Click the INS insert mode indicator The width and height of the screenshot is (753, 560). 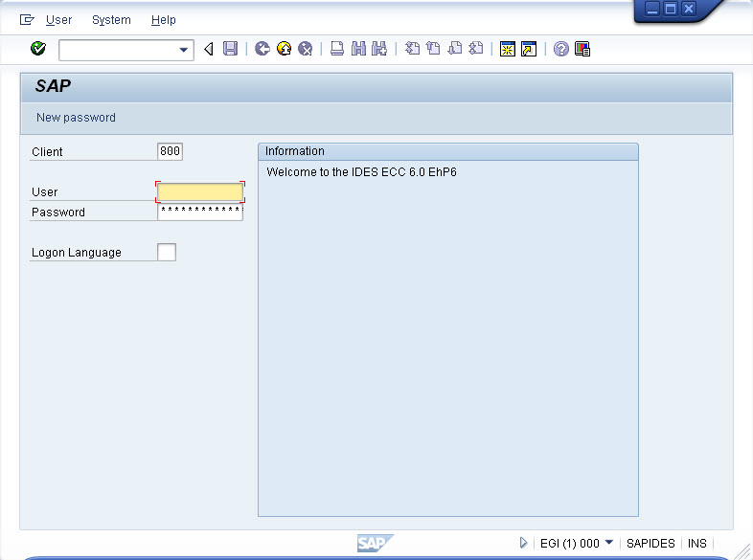696,543
